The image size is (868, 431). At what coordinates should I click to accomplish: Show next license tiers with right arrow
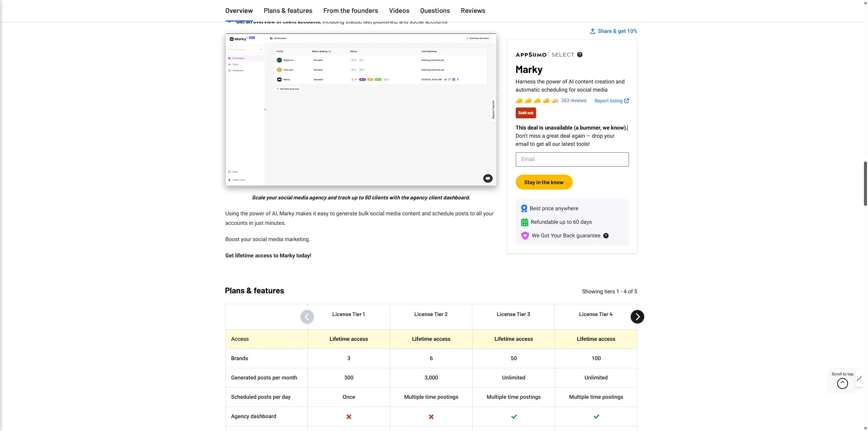click(x=637, y=317)
